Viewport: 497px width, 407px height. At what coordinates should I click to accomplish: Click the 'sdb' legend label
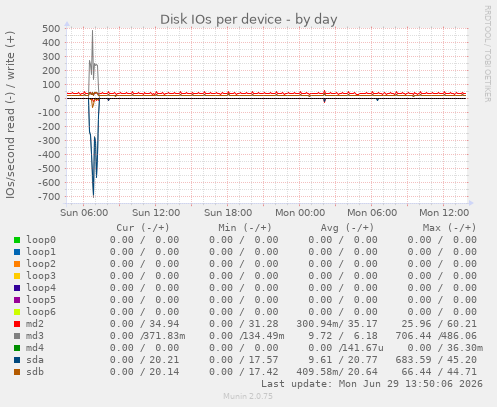coord(35,372)
